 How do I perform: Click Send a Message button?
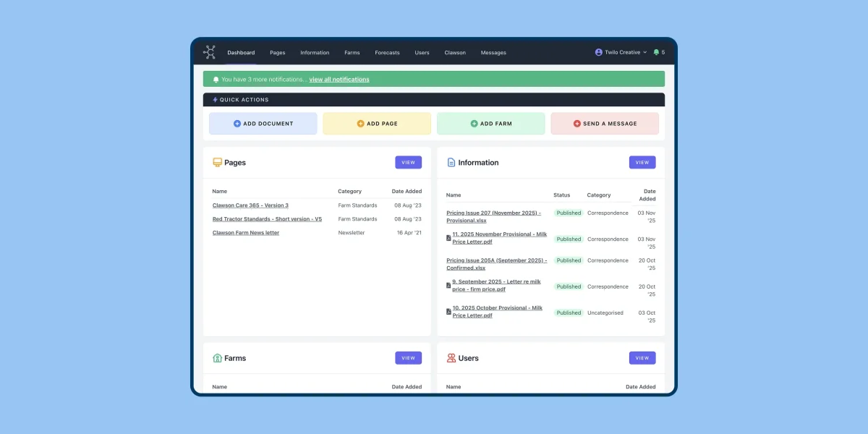605,124
